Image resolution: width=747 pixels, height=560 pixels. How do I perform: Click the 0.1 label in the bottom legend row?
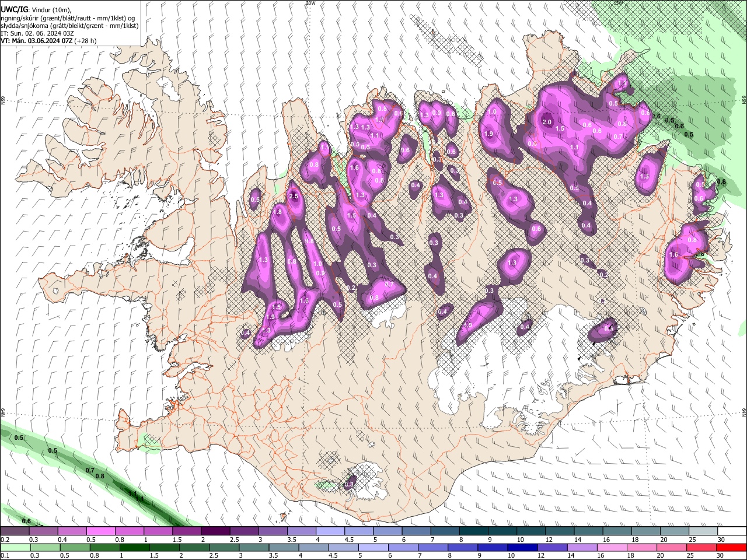point(5,556)
